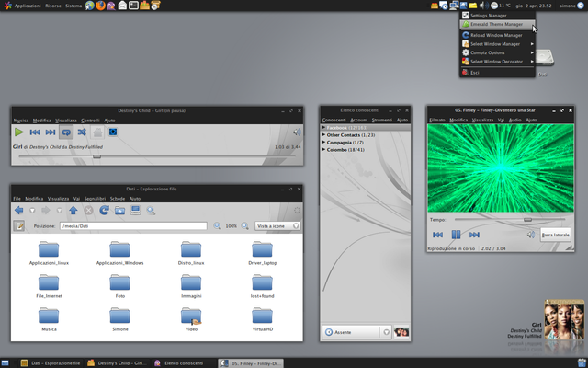Open the Home folder icon in toolbar
588x368 pixels.
120,211
